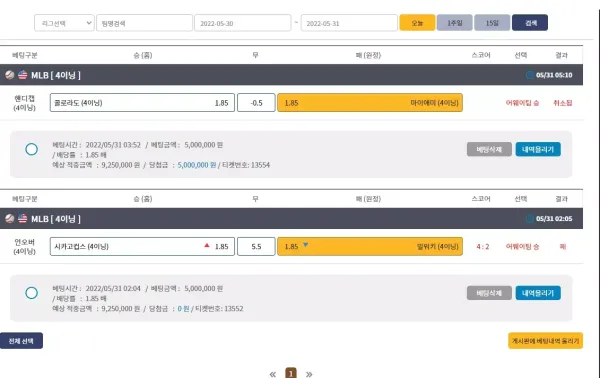Select 콜로라도 (4이닝) home odds cell
The image size is (600, 378).
point(142,103)
